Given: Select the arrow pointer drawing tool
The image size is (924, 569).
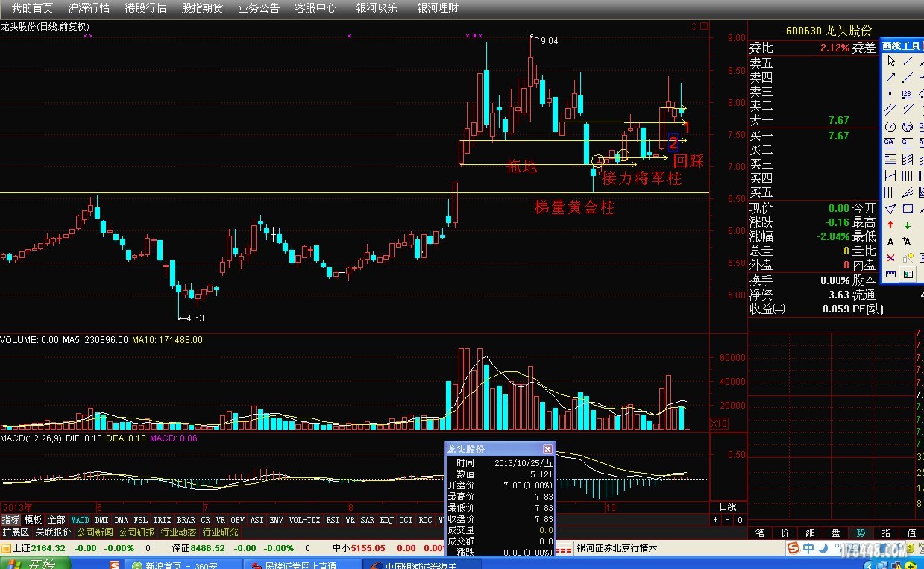Looking at the screenshot, I should [x=890, y=61].
